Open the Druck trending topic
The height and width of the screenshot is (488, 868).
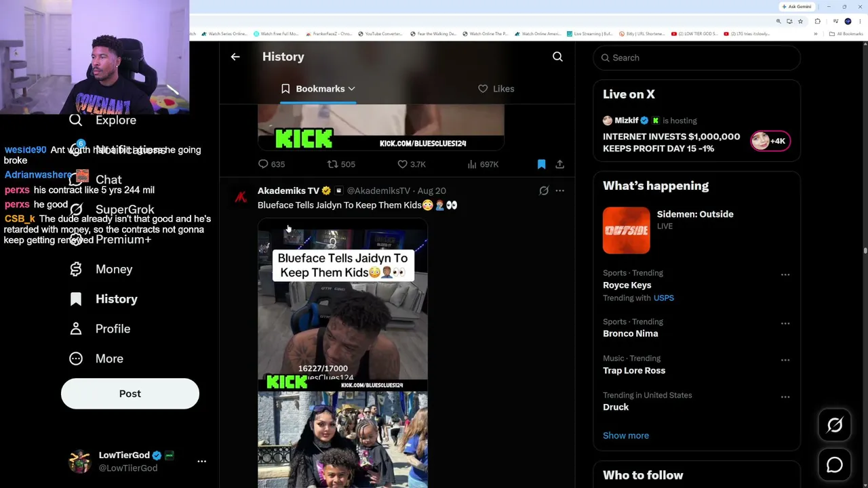(x=616, y=407)
